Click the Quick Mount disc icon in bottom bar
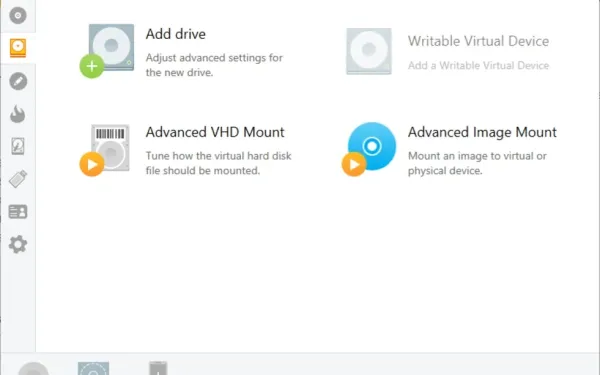600x375 pixels. click(34, 369)
